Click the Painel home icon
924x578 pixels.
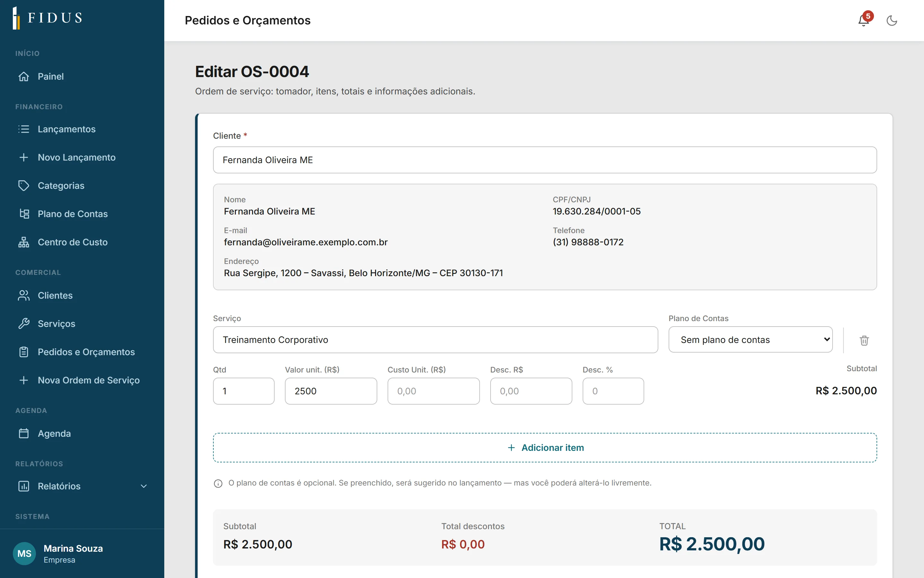tap(24, 76)
